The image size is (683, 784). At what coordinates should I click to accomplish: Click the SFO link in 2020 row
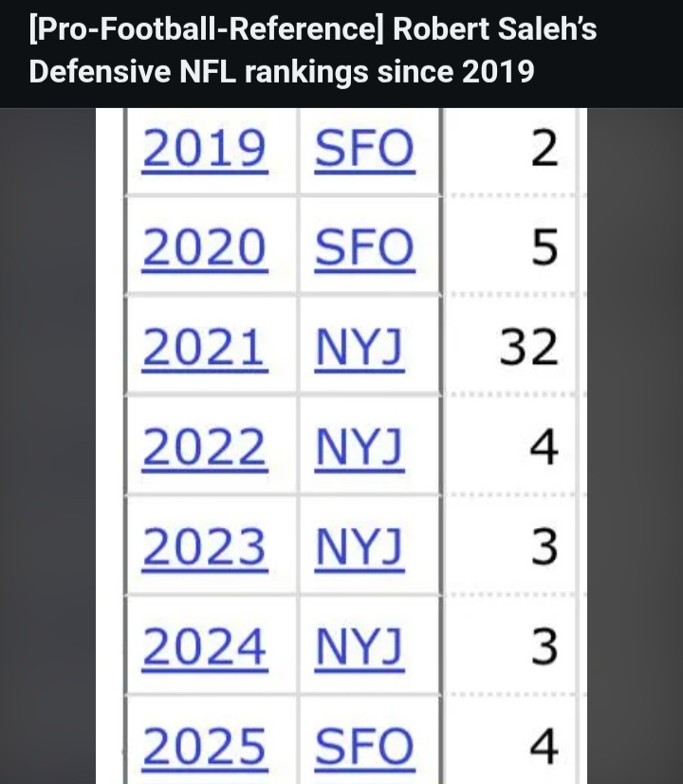tap(364, 247)
